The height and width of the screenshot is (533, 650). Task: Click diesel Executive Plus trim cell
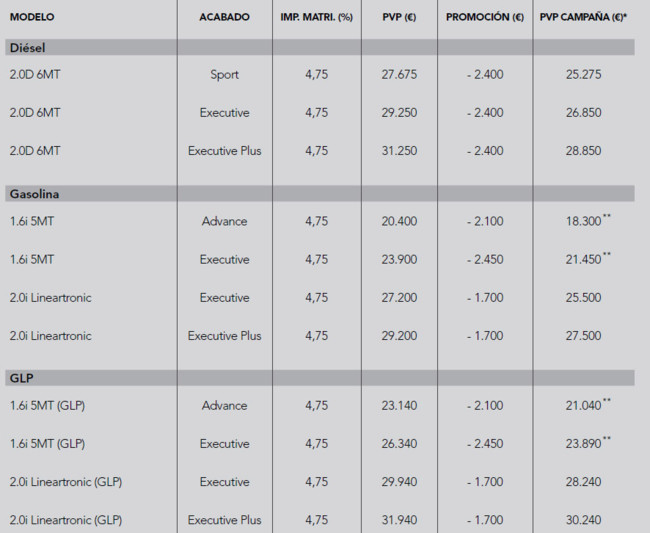[x=224, y=151]
